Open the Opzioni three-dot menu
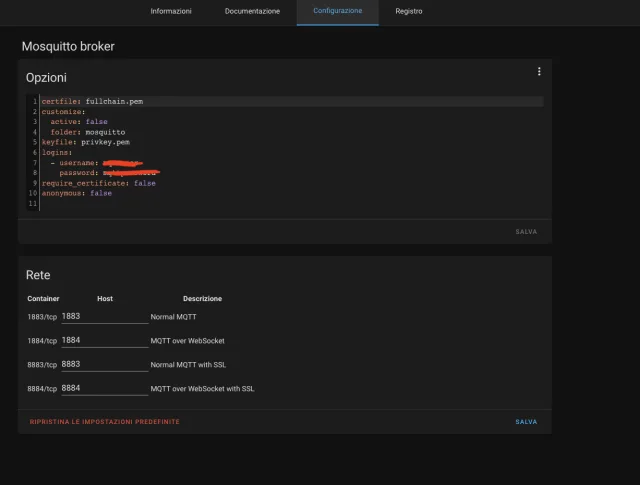Screen dimensions: 640x485 [x=539, y=71]
